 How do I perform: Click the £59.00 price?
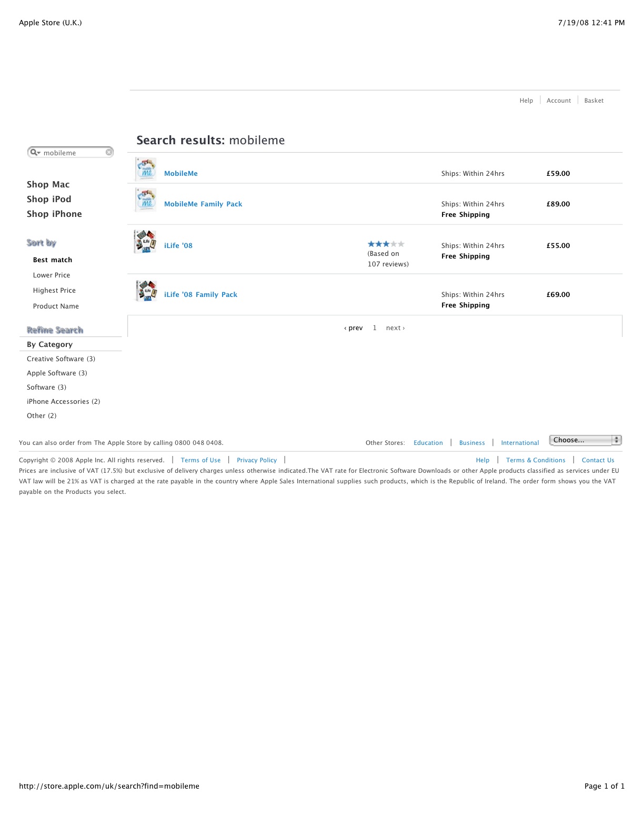click(x=558, y=174)
